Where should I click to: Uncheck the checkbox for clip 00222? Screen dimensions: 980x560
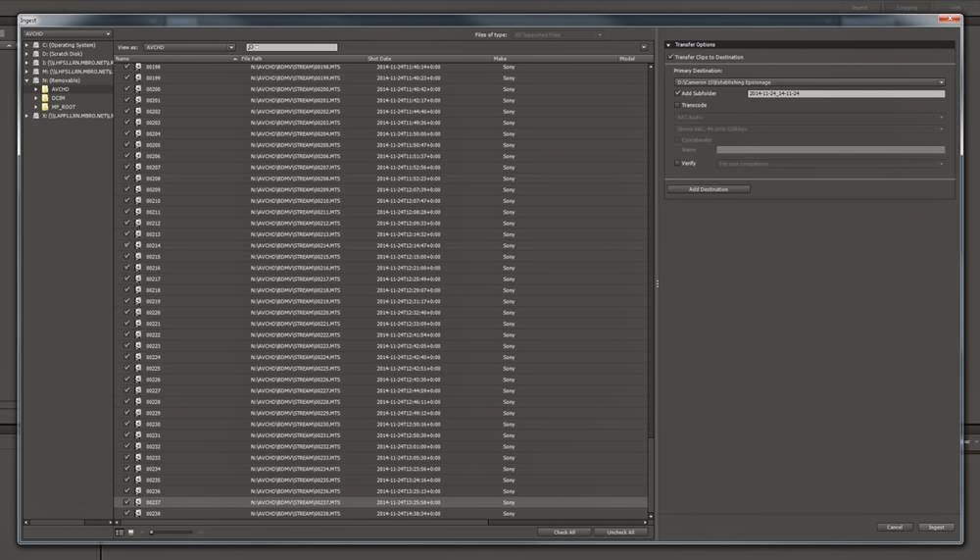[x=127, y=334]
